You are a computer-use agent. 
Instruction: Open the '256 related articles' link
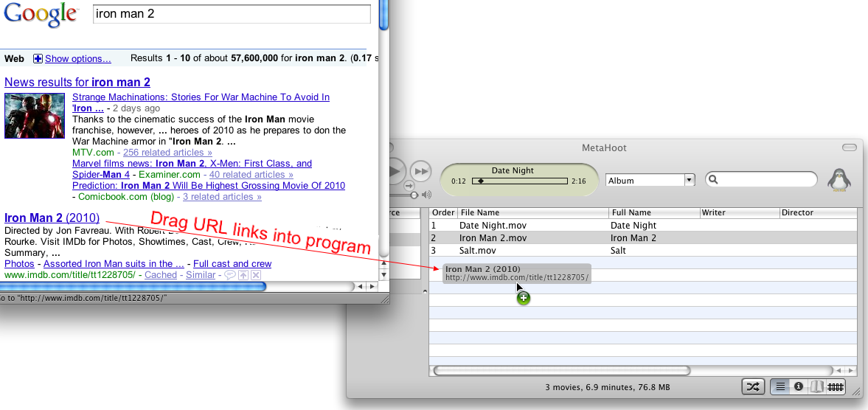click(x=167, y=152)
